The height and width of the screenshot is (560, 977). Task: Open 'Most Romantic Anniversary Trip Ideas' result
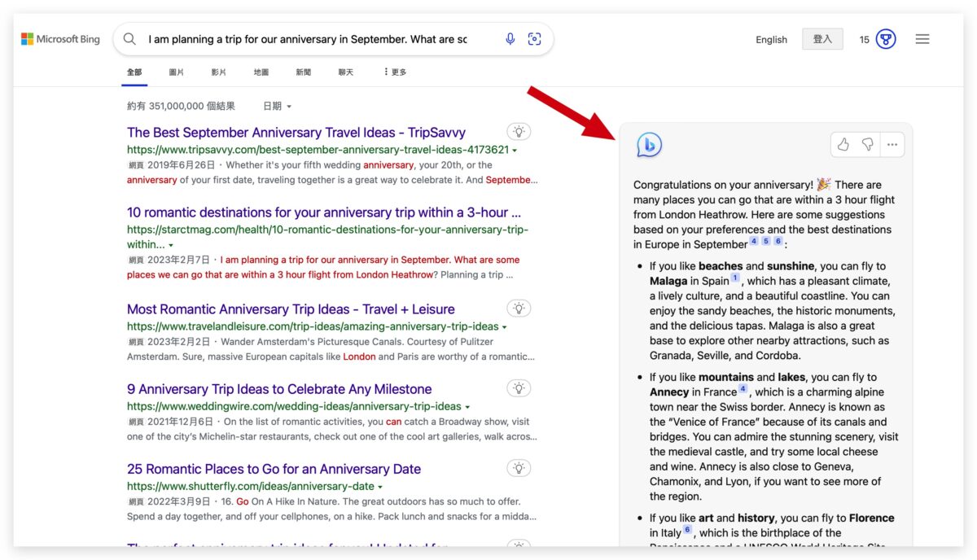[291, 308]
